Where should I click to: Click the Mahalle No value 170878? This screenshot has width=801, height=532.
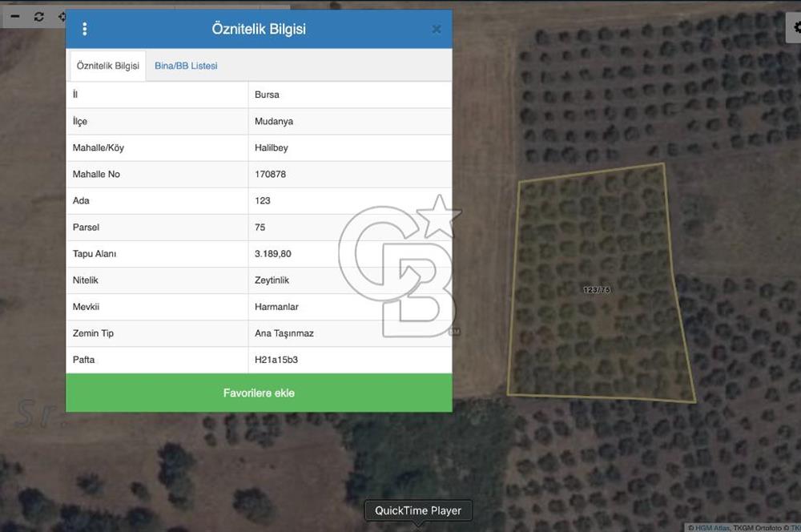(270, 174)
